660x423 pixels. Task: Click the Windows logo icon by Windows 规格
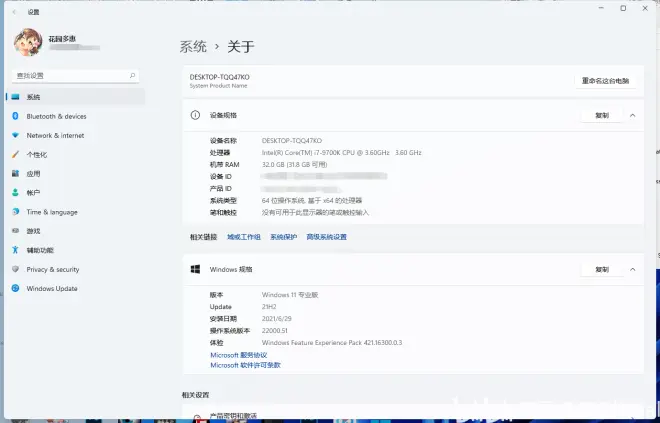click(x=195, y=269)
